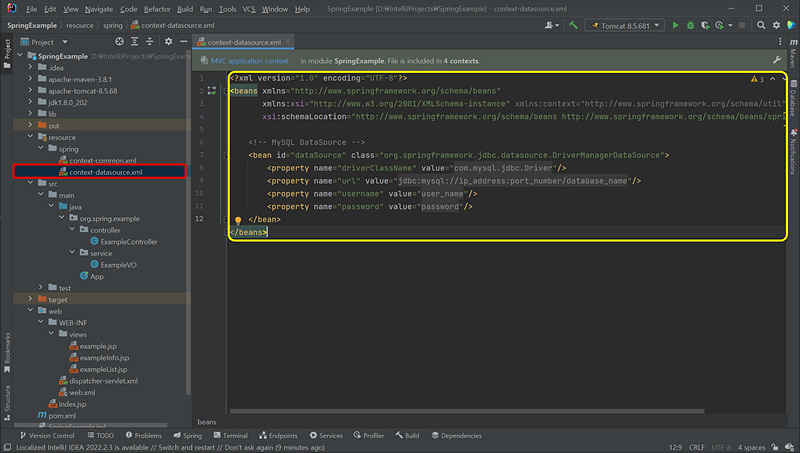
Task: Open Search Everywhere magnifier icon
Action: point(761,25)
